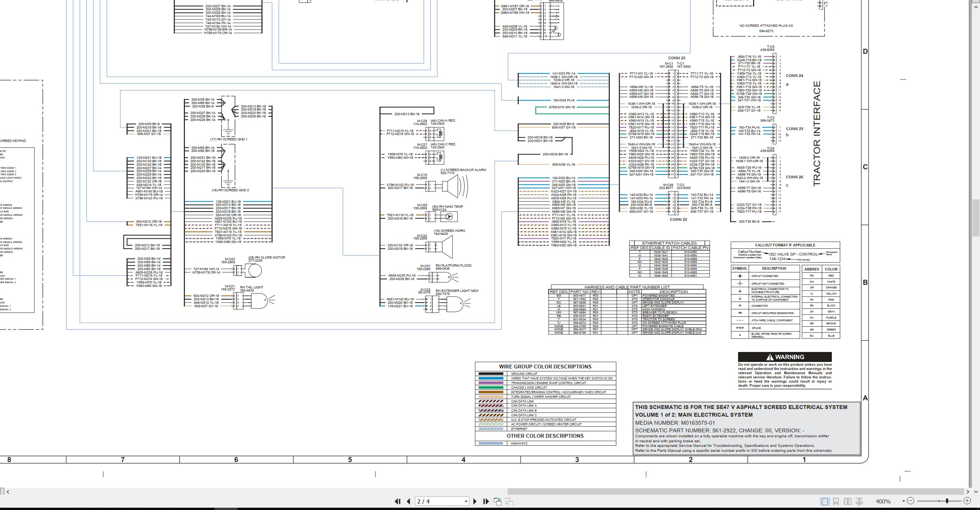Click HARNESS AND CABLE PART NUMBER LIST title
This screenshot has height=510, width=980.
(x=627, y=287)
